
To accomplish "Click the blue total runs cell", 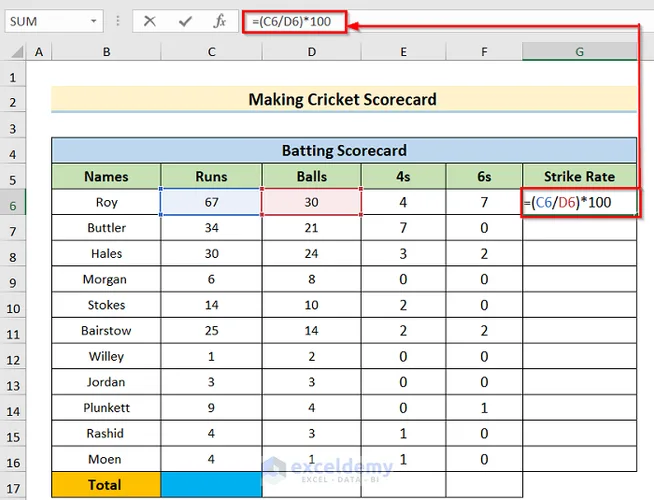I will pos(211,485).
